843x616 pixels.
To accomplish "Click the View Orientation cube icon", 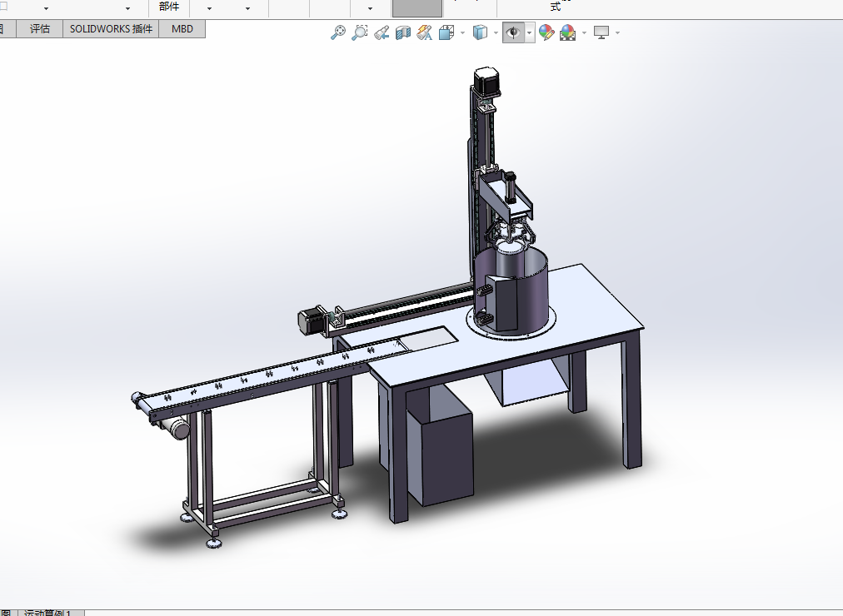I will point(446,32).
